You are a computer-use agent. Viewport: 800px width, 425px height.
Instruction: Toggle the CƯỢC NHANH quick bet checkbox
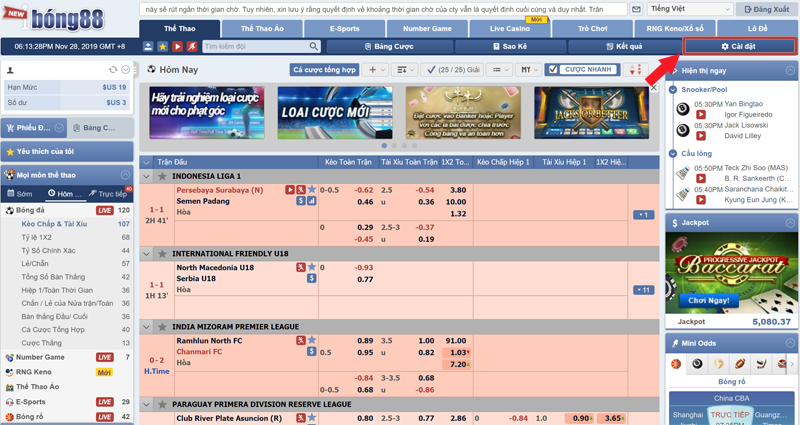click(x=553, y=70)
